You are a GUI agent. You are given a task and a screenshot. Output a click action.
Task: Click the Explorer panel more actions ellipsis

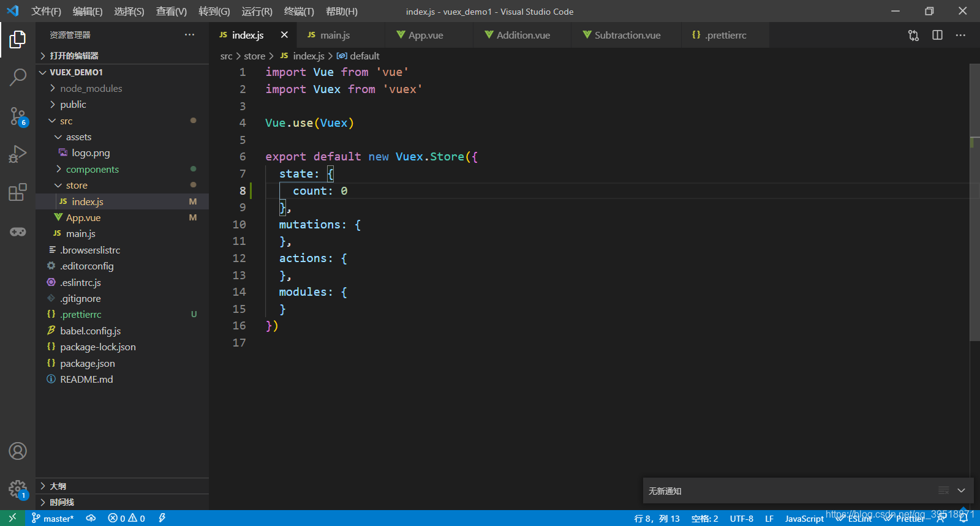[x=189, y=35]
